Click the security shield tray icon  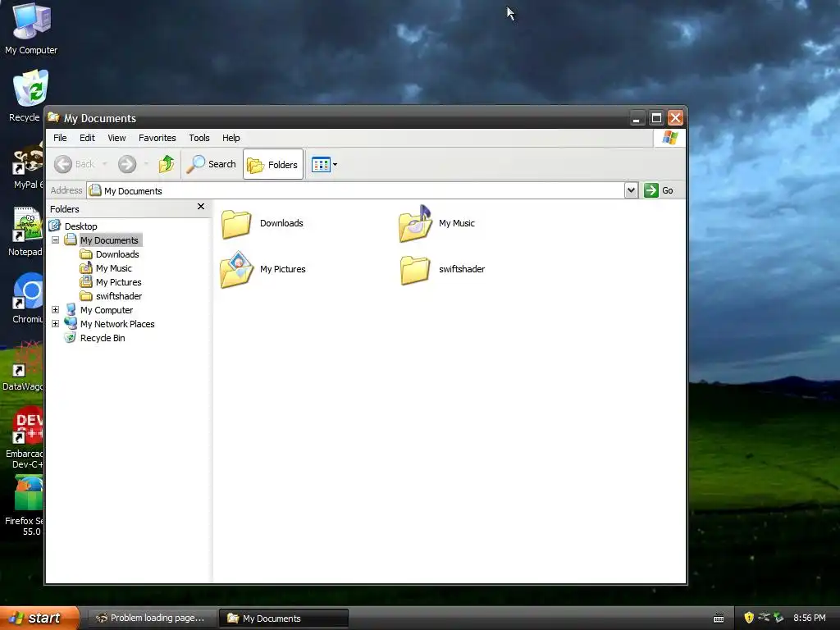[749, 618]
